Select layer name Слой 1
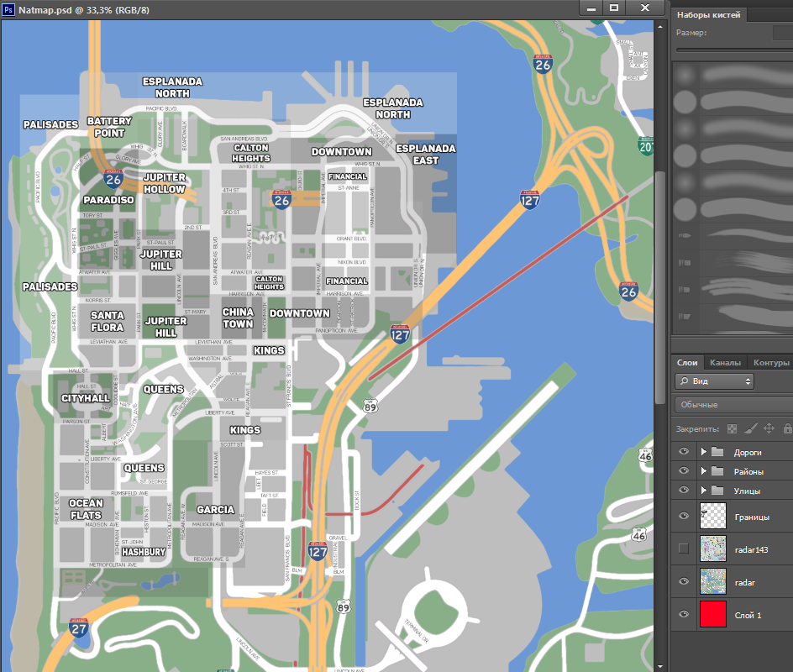Viewport: 793px width, 672px height. click(748, 616)
